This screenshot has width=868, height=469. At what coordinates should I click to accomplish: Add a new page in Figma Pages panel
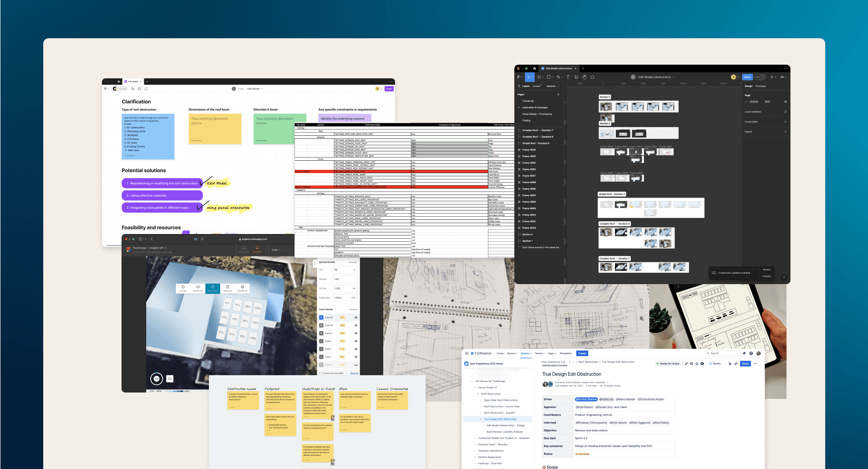point(558,94)
